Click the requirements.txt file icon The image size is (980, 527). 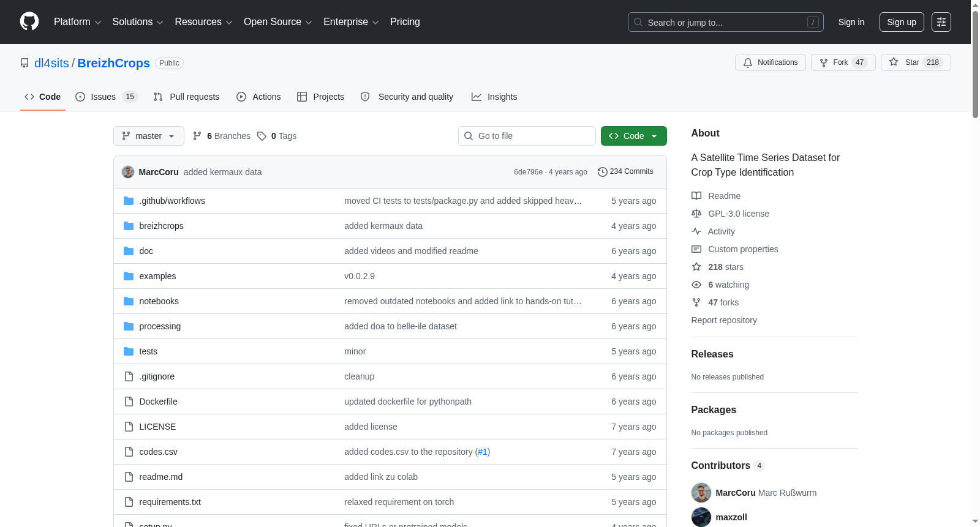[129, 502]
